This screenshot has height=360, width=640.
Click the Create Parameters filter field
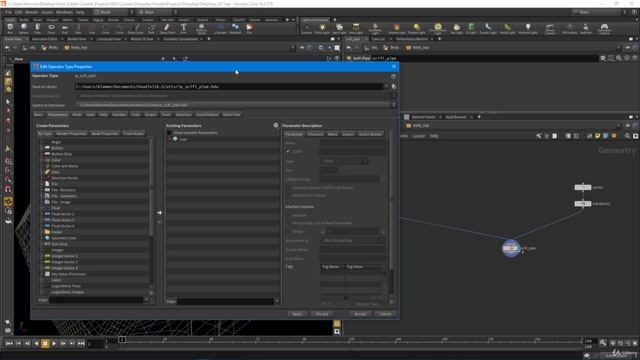coord(96,300)
